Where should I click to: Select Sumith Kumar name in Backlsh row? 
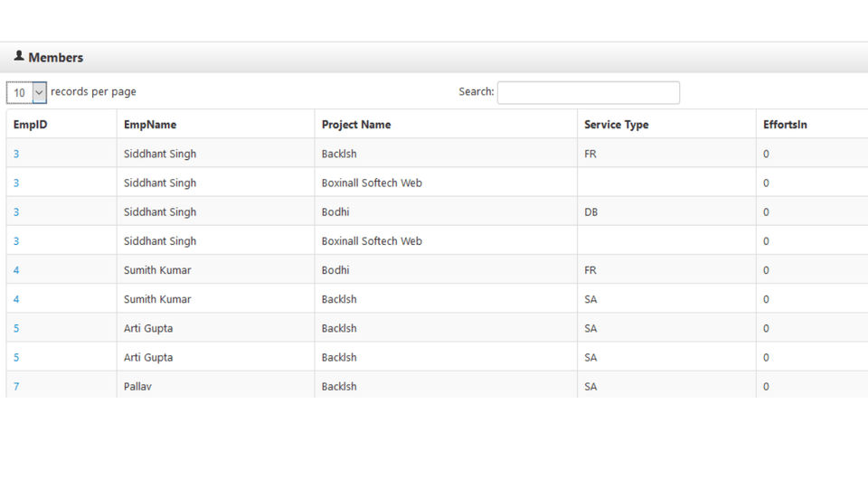157,299
